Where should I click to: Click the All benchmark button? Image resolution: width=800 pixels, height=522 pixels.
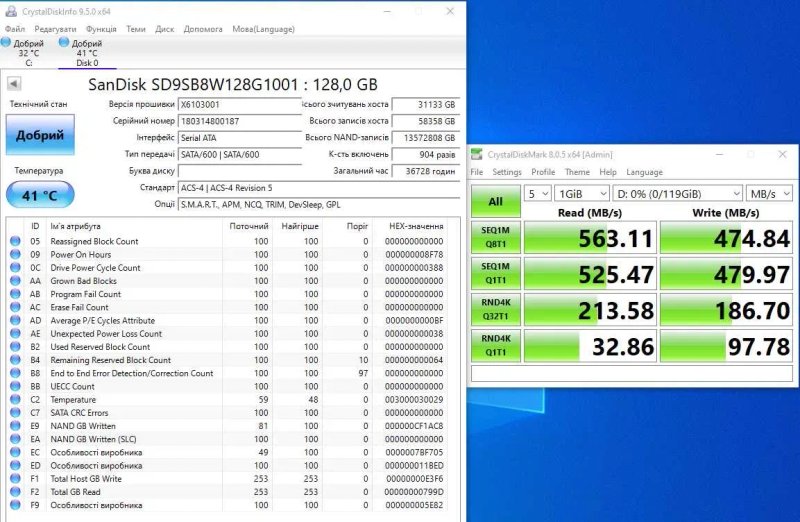(x=495, y=201)
